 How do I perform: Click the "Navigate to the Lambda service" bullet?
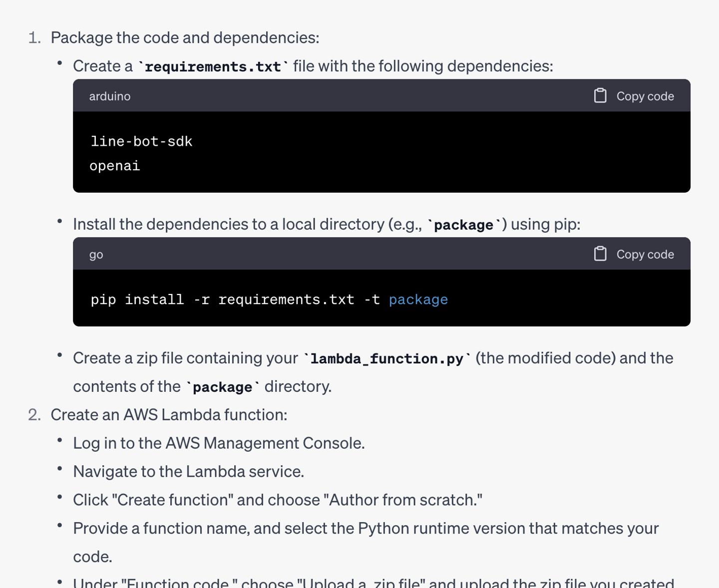[x=188, y=472]
